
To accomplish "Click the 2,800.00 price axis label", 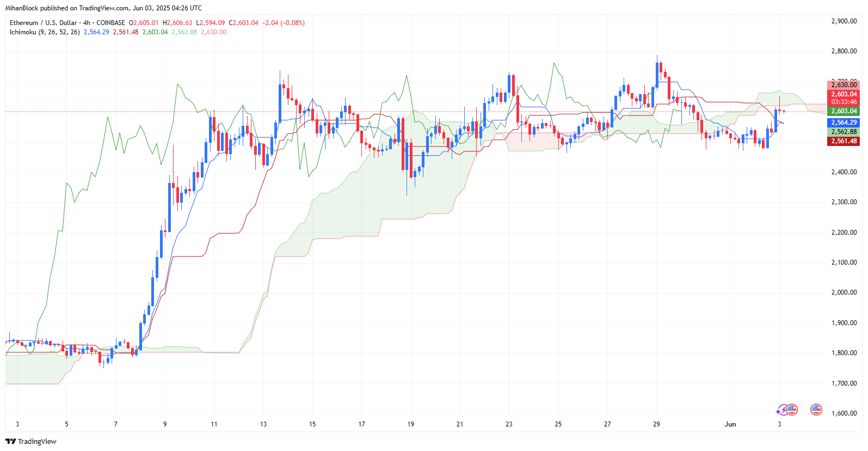I will tap(844, 51).
